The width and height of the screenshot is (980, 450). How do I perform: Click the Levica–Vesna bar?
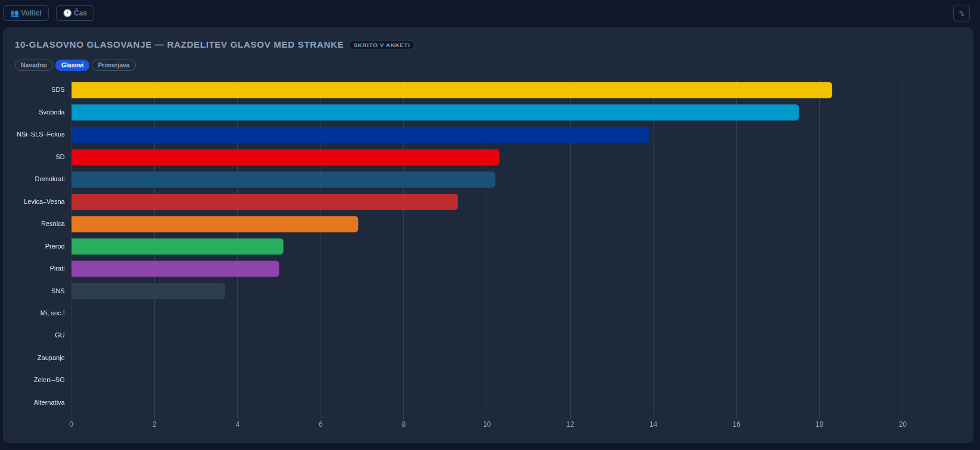point(265,202)
